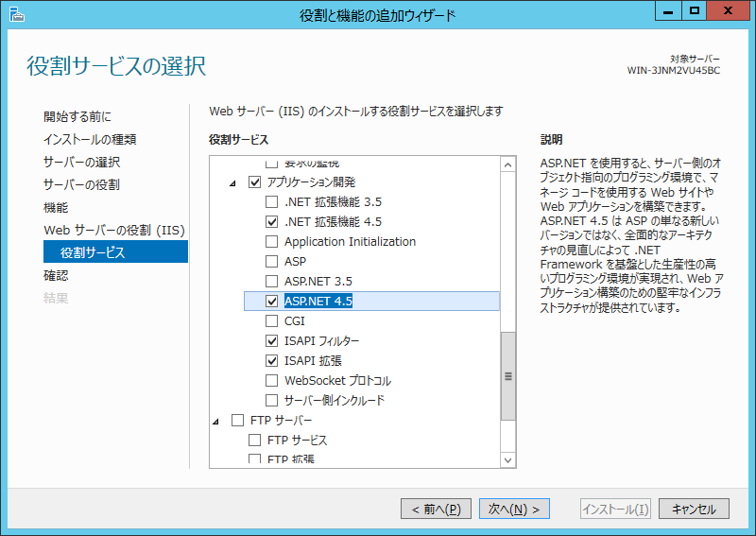Uncheck the .NET 拡張機能 4.5 checkbox
756x536 pixels.
pyautogui.click(x=272, y=221)
